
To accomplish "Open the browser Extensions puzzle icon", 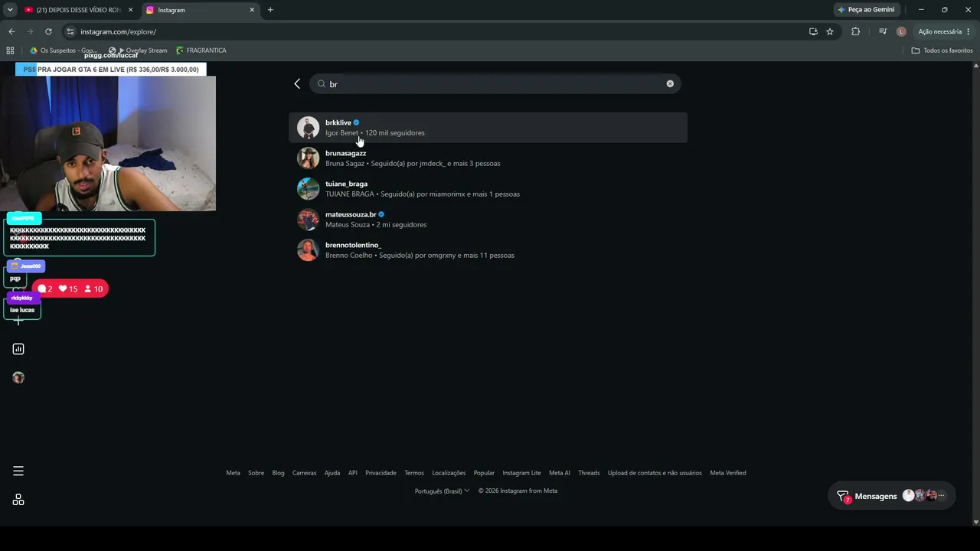I will (x=855, y=31).
